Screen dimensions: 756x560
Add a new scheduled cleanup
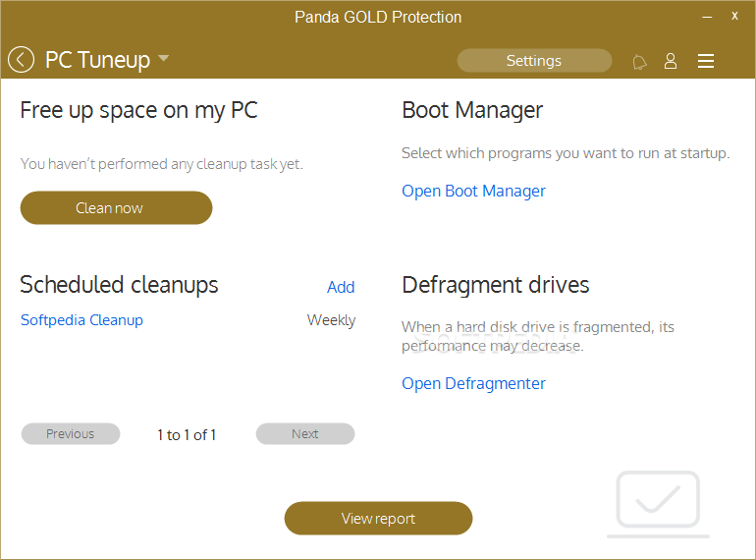[341, 287]
